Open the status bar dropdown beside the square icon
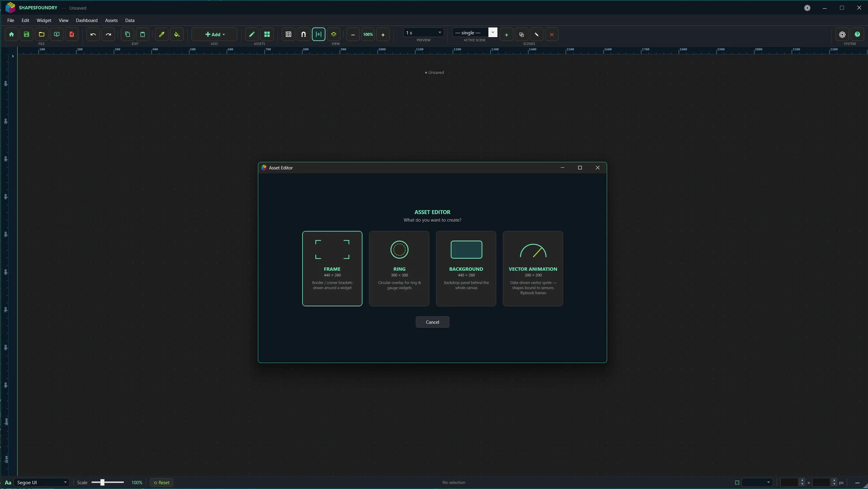This screenshot has width=868, height=489. pos(757,482)
